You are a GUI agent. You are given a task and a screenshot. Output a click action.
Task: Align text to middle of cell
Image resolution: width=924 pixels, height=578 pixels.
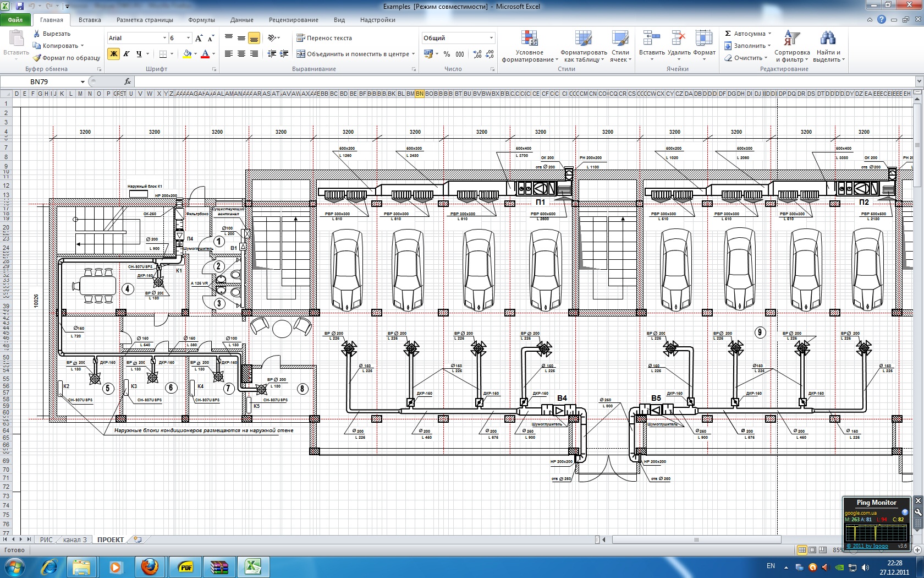(x=241, y=38)
